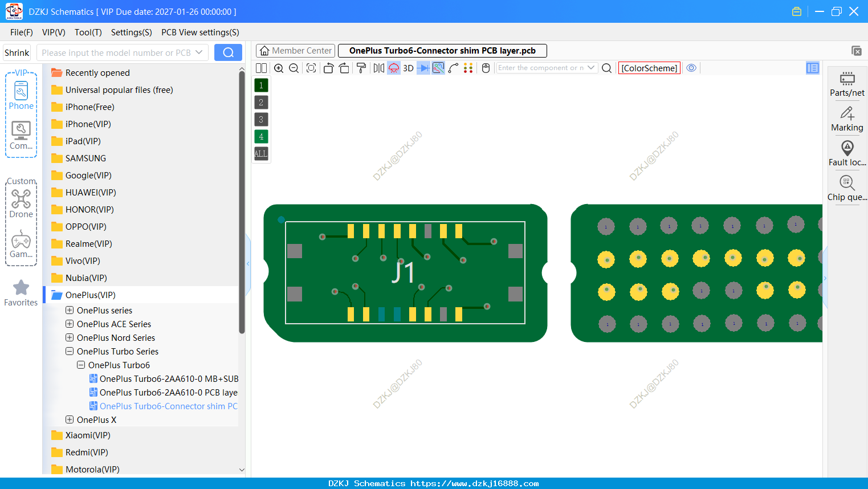Click the fit-to-screen icon
The image size is (868, 489).
click(311, 68)
